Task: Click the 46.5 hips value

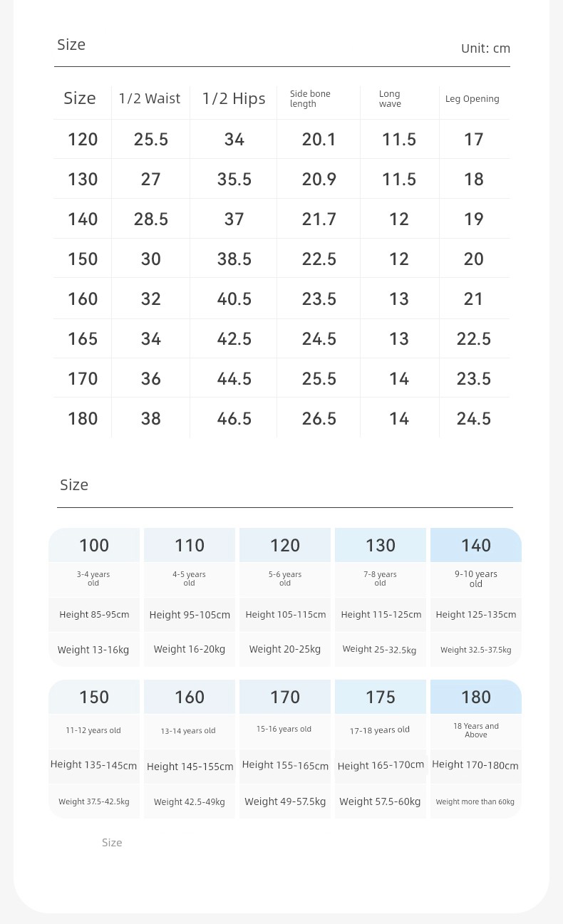Action: [234, 418]
